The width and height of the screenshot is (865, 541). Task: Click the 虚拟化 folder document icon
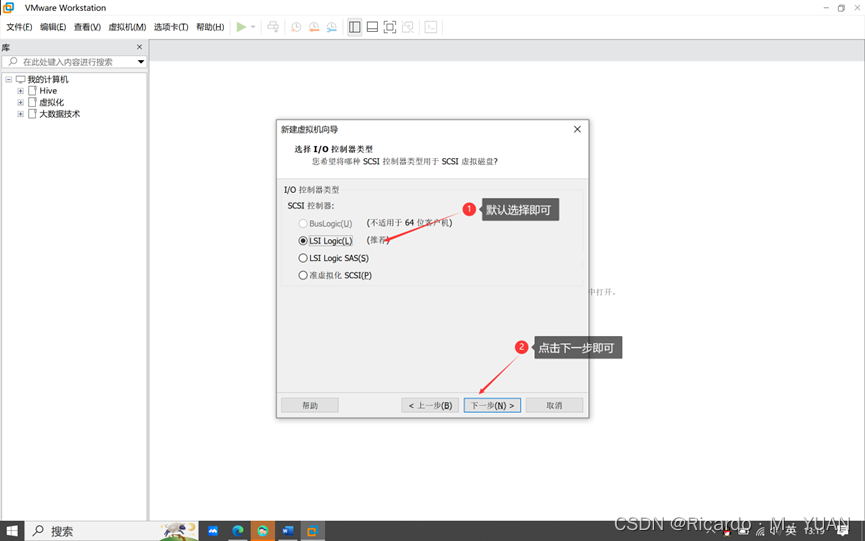pos(32,102)
